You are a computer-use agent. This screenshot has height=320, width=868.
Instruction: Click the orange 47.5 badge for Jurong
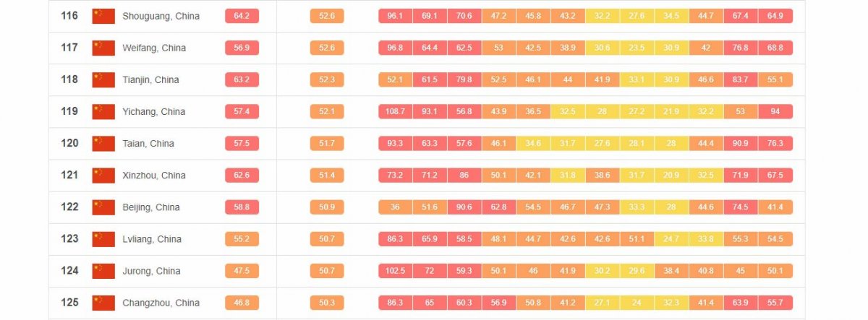[242, 271]
